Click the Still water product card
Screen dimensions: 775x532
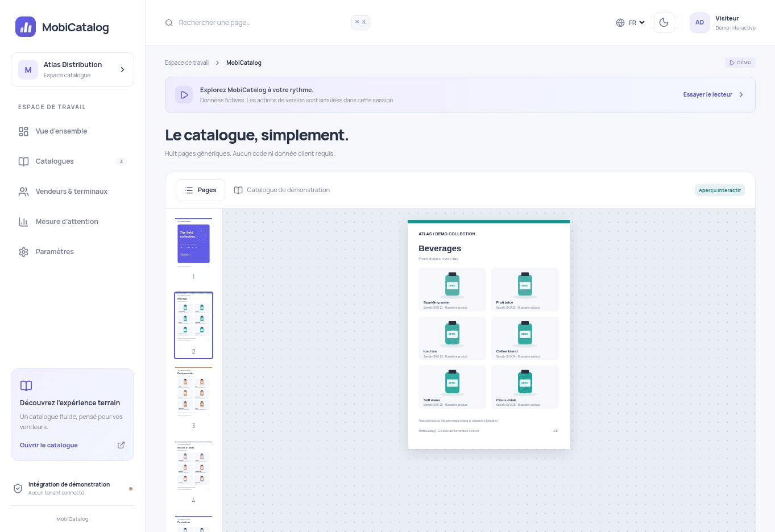[452, 387]
